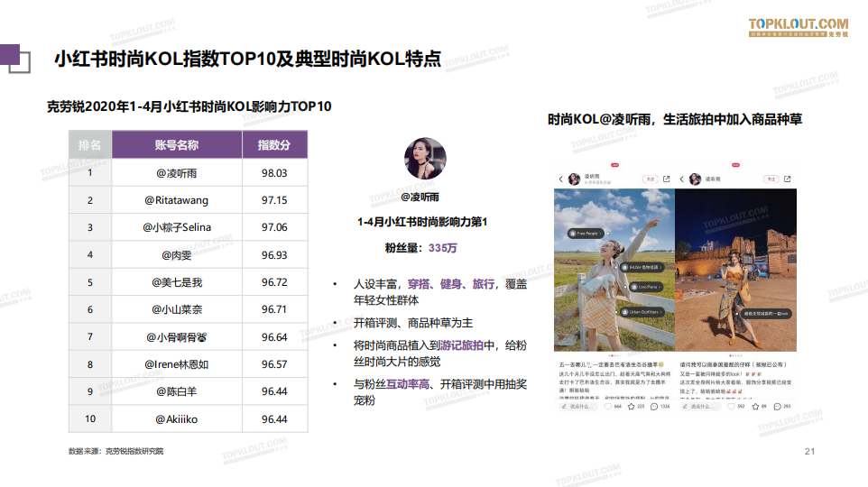Screen dimensions: 868x487
Task: Click the score 96.93
Action: click(274, 255)
